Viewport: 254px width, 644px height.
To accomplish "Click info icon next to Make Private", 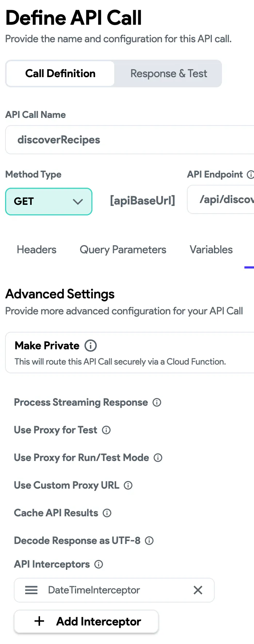I will pyautogui.click(x=91, y=345).
